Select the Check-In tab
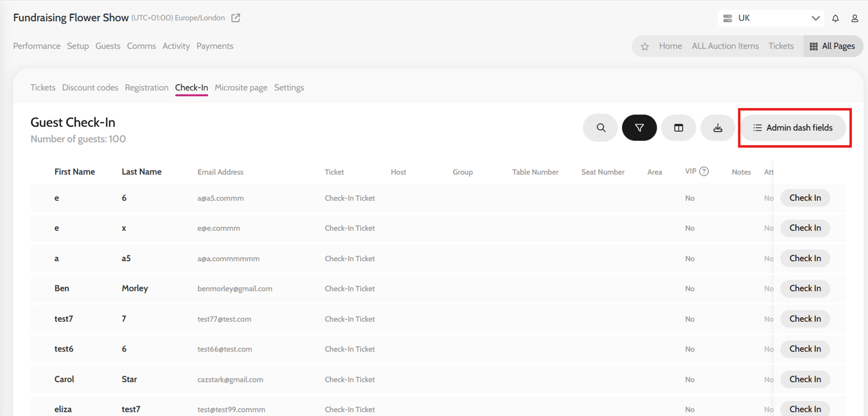 (x=192, y=88)
